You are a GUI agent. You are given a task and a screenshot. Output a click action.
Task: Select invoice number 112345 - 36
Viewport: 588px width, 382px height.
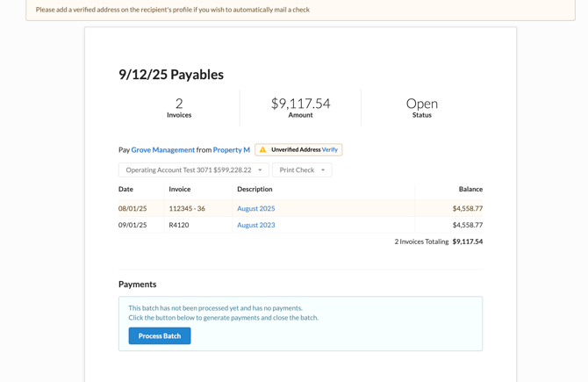coord(187,209)
